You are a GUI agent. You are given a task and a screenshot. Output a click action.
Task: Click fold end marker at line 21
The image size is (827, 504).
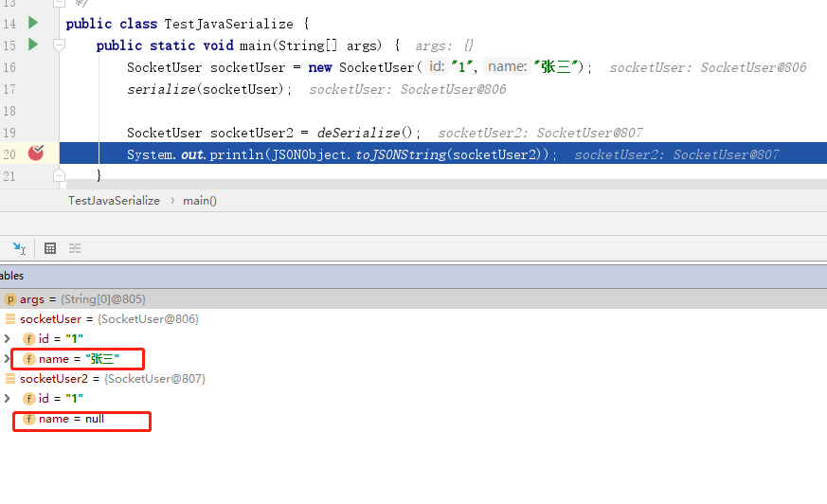59,175
